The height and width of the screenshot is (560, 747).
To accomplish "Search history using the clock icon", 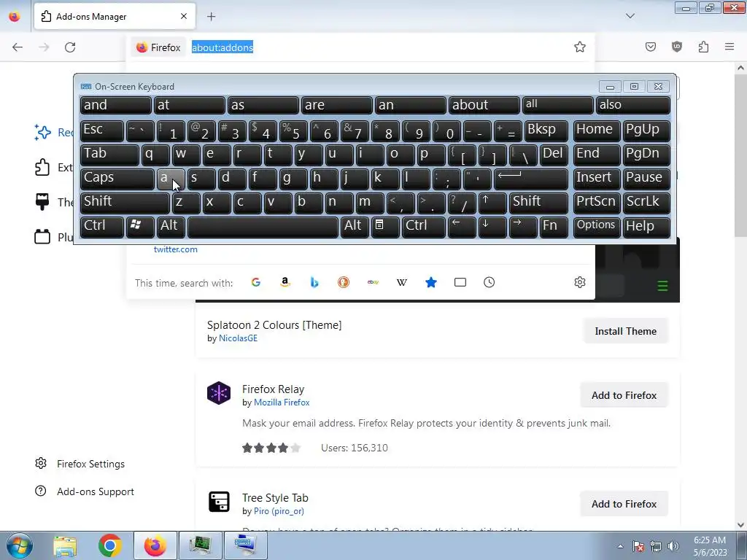I will coord(489,282).
